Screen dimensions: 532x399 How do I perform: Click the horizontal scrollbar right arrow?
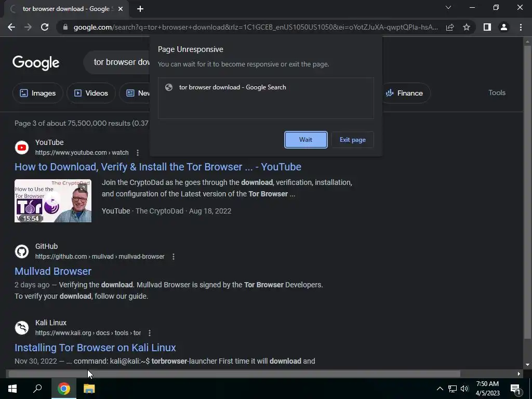[519, 374]
